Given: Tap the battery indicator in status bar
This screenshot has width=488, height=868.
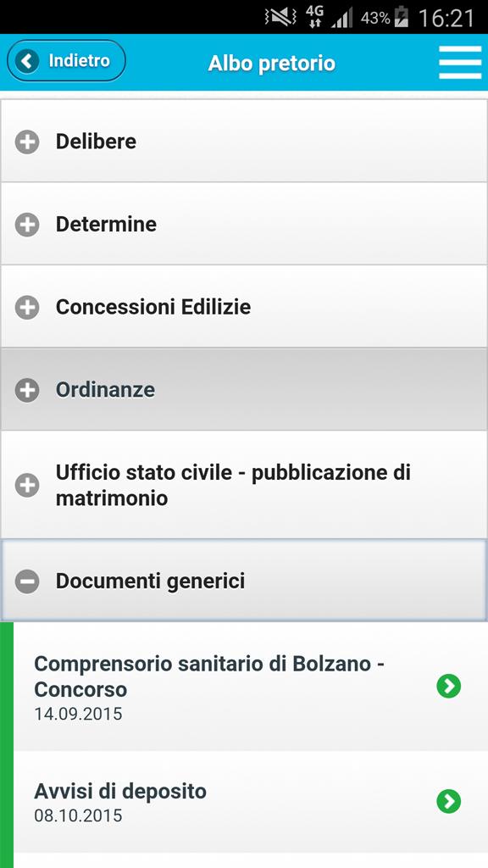Looking at the screenshot, I should [x=401, y=18].
